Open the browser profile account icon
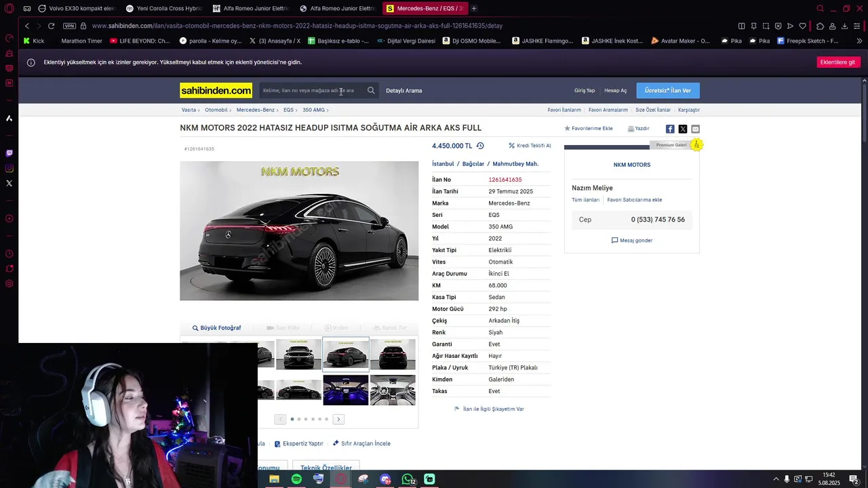The height and width of the screenshot is (488, 868). pyautogui.click(x=832, y=26)
